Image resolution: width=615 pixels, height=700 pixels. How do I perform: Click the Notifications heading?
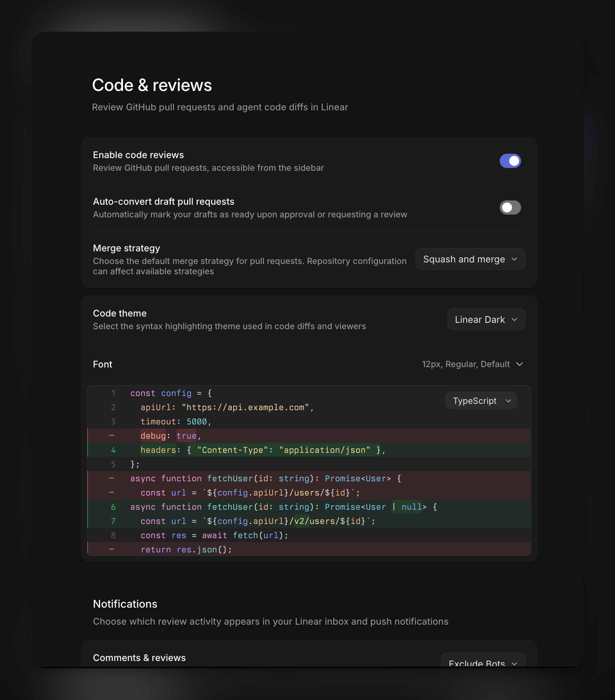click(125, 604)
